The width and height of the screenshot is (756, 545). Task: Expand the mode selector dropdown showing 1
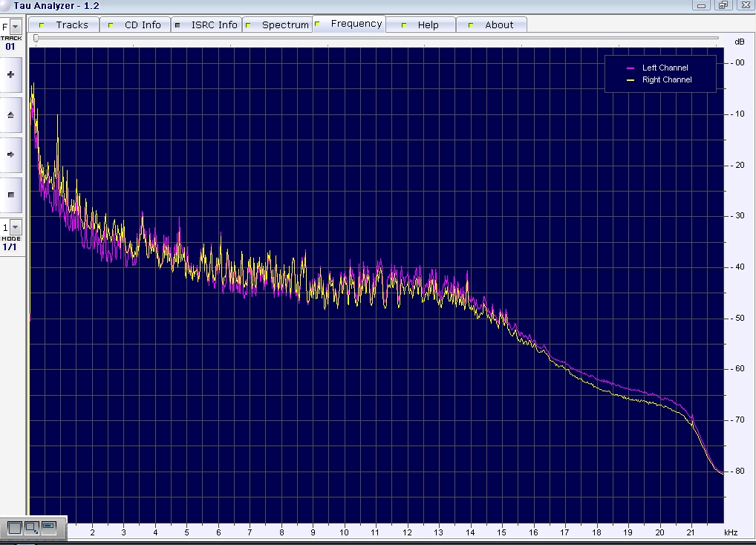(x=16, y=227)
